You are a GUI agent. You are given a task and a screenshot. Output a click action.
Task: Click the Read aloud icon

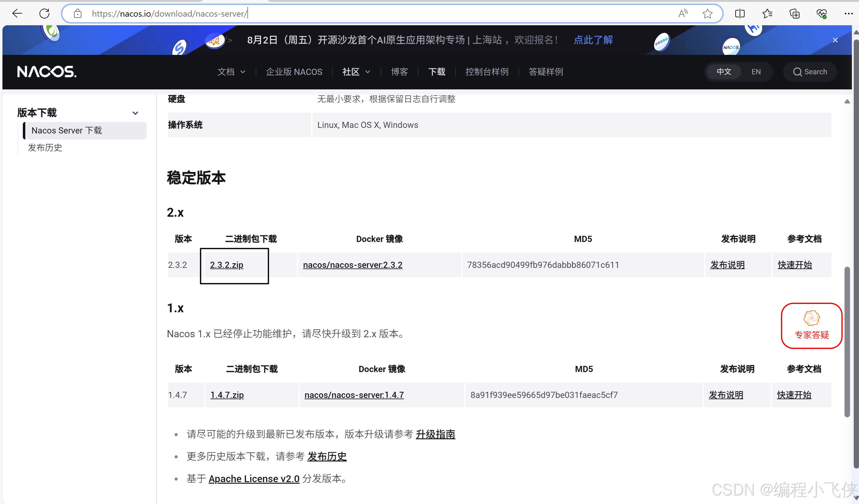(683, 14)
